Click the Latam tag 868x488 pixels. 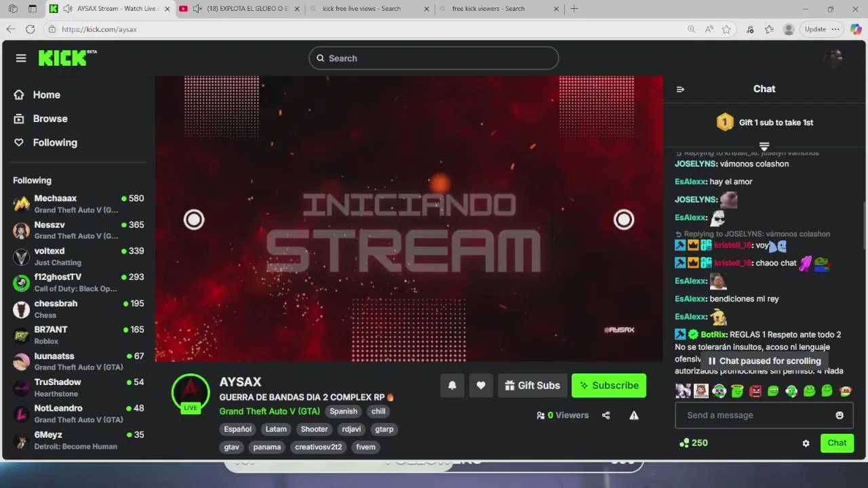(276, 429)
